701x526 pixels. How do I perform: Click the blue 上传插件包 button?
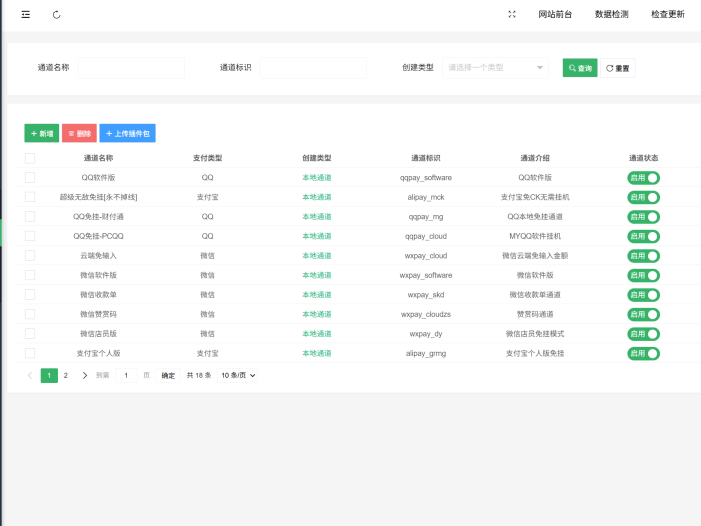tap(127, 133)
